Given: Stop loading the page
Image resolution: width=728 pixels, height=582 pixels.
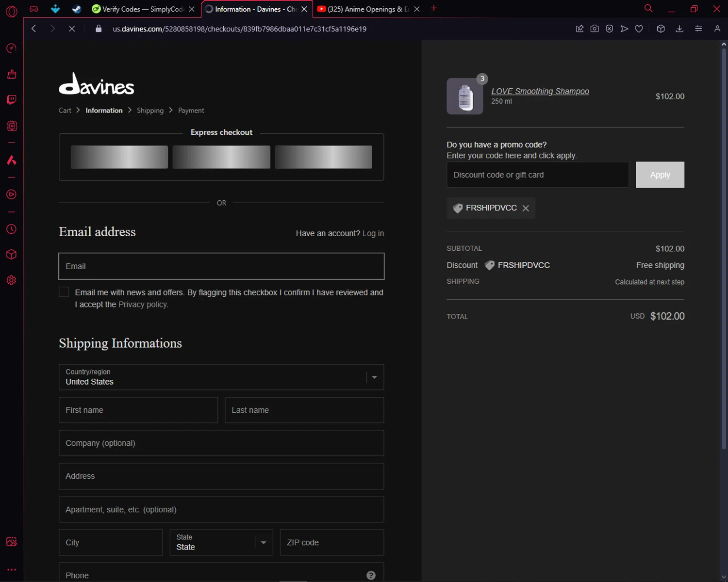Looking at the screenshot, I should 72,29.
